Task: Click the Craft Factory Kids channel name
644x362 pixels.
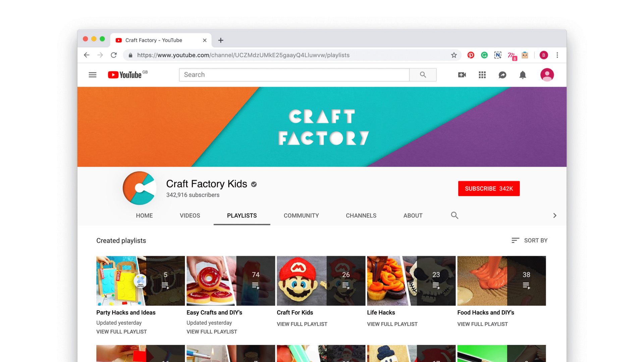Action: pos(207,184)
